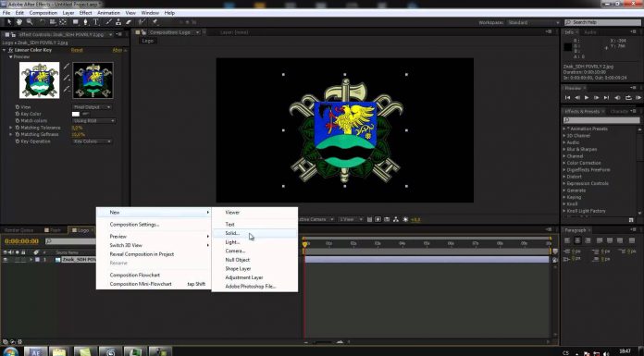Toggle stopwatch for Key Color
Image resolution: width=644 pixels, height=356 pixels.
coord(18,114)
